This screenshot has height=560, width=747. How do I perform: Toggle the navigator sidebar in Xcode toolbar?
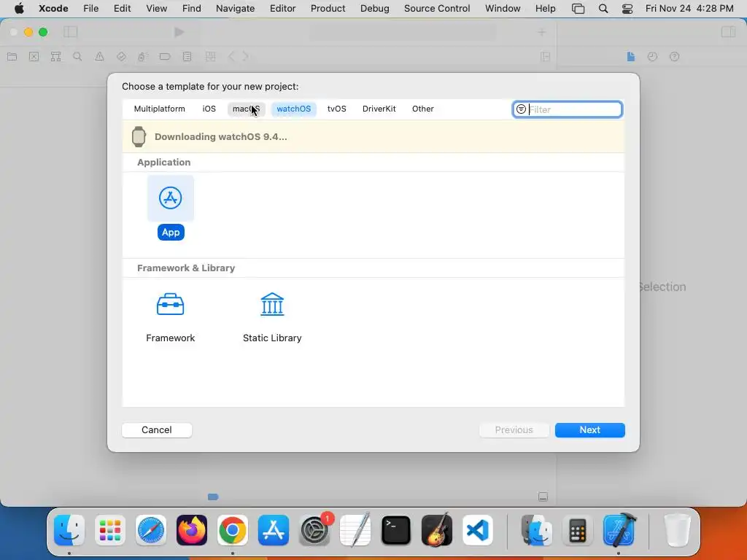click(x=71, y=32)
